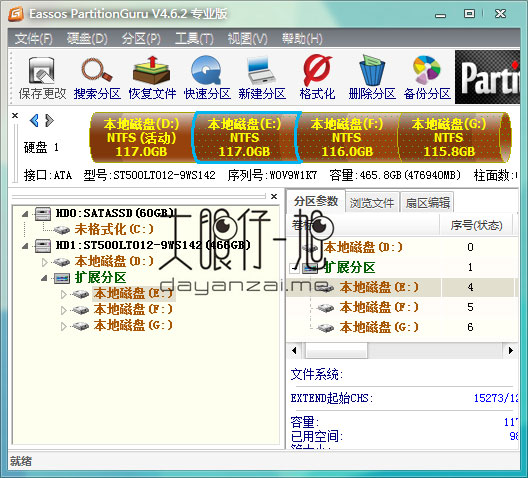Select 本地磁盘(G:) label in disk tree
Viewport: 528px width, 478px height.
pos(133,326)
